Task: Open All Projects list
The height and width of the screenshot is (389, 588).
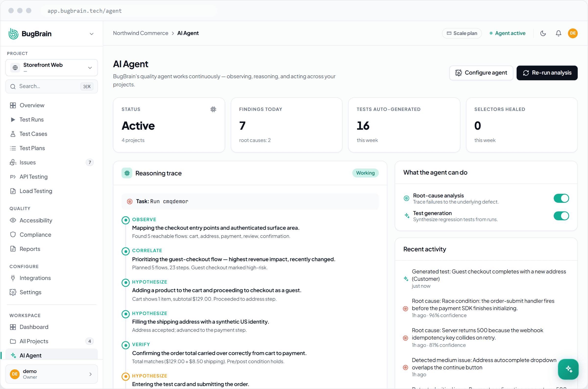Action: [51, 341]
